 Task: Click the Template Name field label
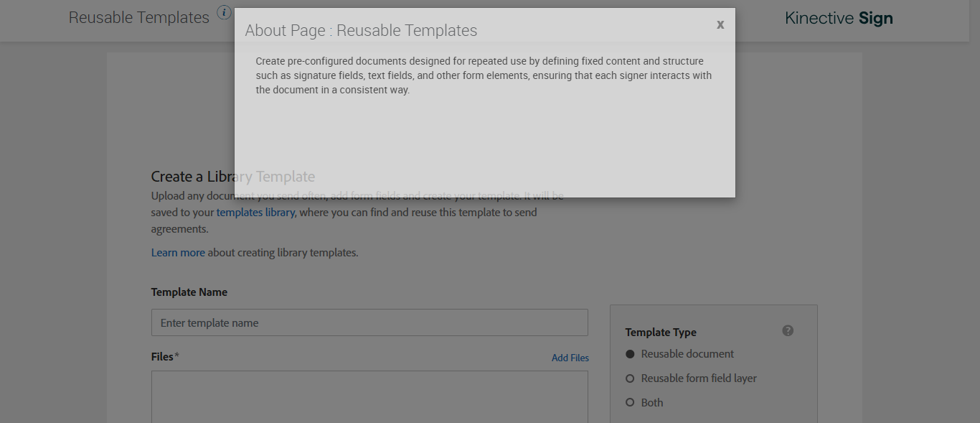(x=189, y=292)
